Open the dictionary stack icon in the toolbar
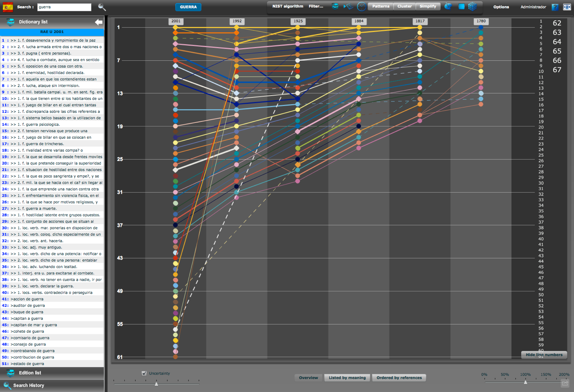574x392 pixels. point(335,7)
